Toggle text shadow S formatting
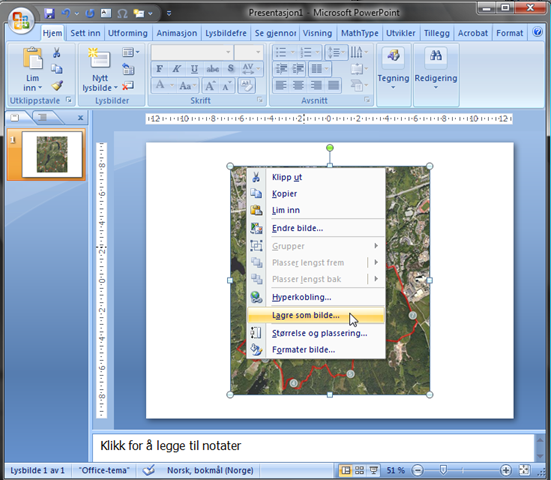Image resolution: width=551 pixels, height=480 pixels. [231, 69]
